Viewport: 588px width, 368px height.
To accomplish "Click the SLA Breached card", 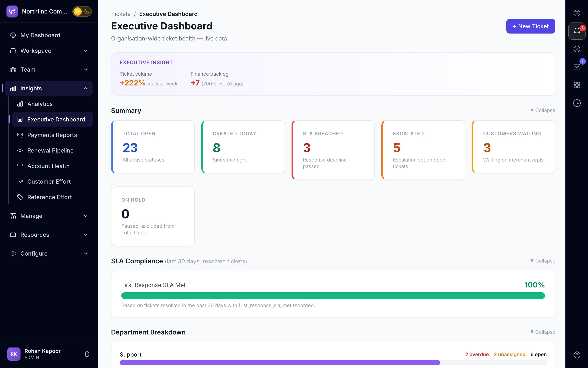I will [333, 150].
